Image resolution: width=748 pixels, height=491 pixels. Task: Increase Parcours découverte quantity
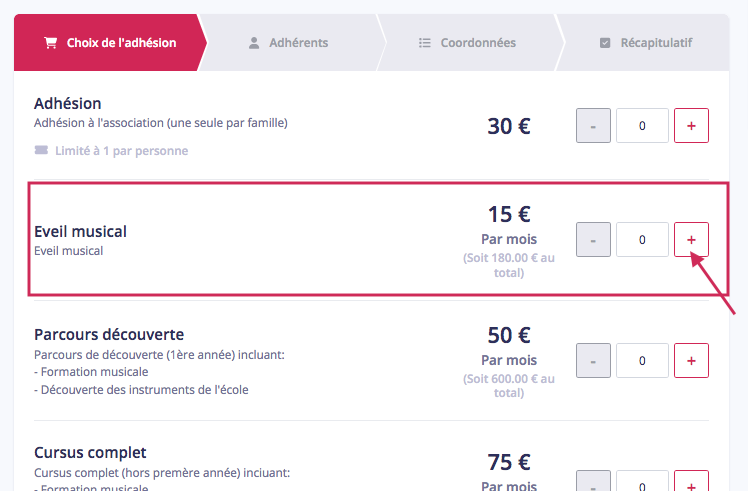click(x=691, y=360)
